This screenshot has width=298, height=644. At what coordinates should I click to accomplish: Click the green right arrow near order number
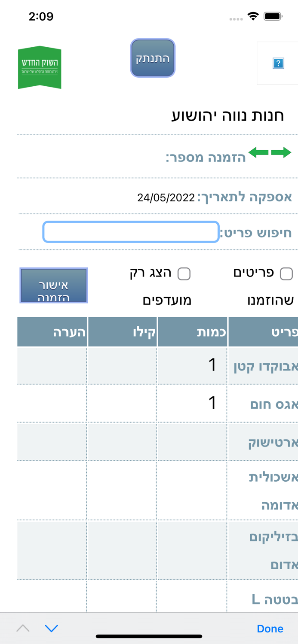pos(282,152)
